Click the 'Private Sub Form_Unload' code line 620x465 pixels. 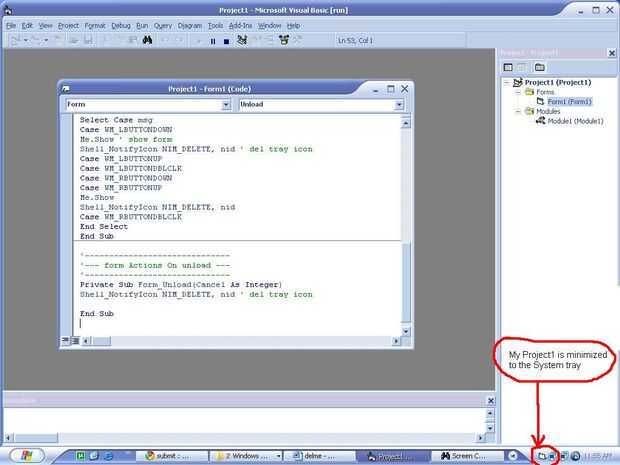pyautogui.click(x=181, y=285)
